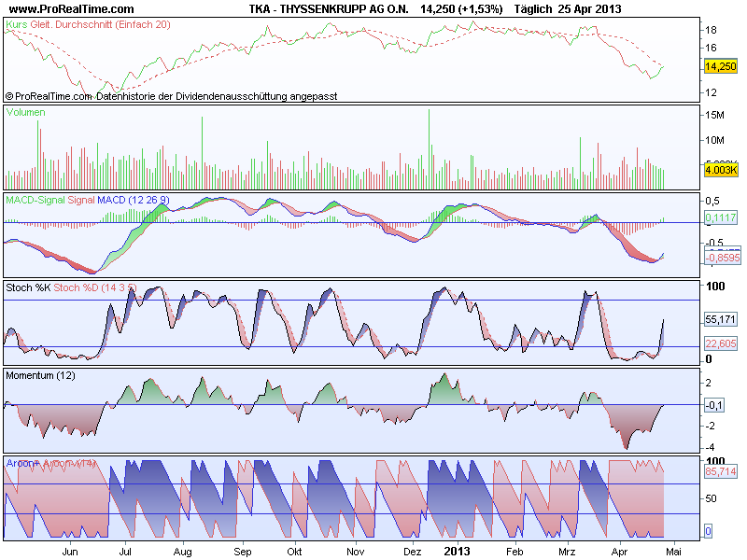This screenshot has width=747, height=560.
Task: Select the MACD (12 26 9) legend label
Action: point(133,200)
